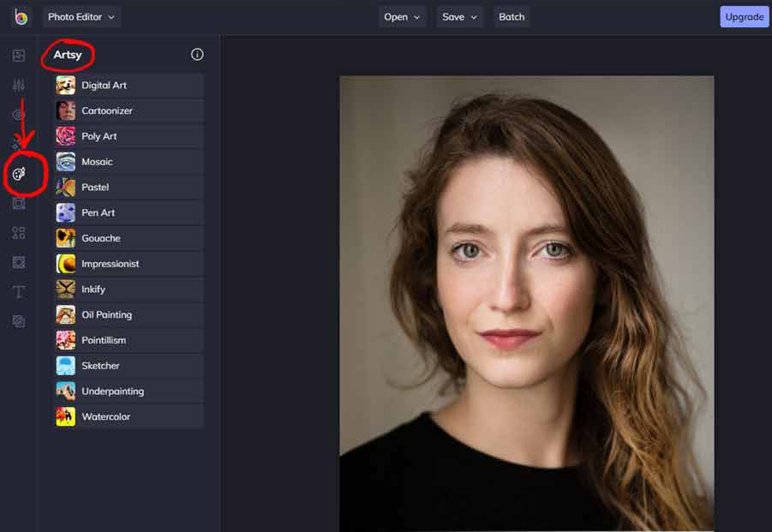Click the Artsy info icon
The image size is (772, 532).
(x=197, y=55)
